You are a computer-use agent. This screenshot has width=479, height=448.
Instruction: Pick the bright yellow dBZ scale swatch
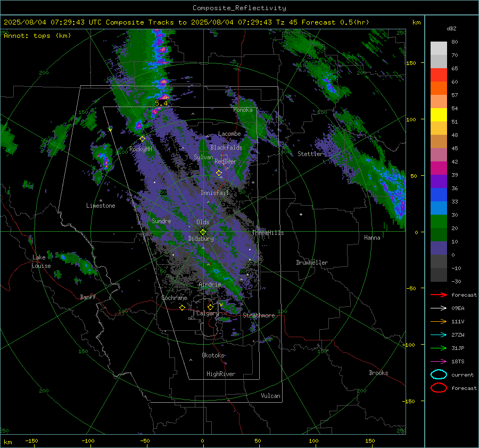[x=439, y=115]
